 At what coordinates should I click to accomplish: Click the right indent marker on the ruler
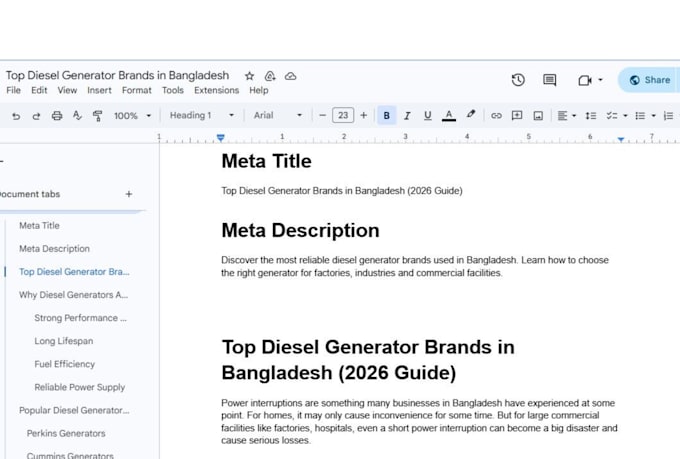(621, 139)
